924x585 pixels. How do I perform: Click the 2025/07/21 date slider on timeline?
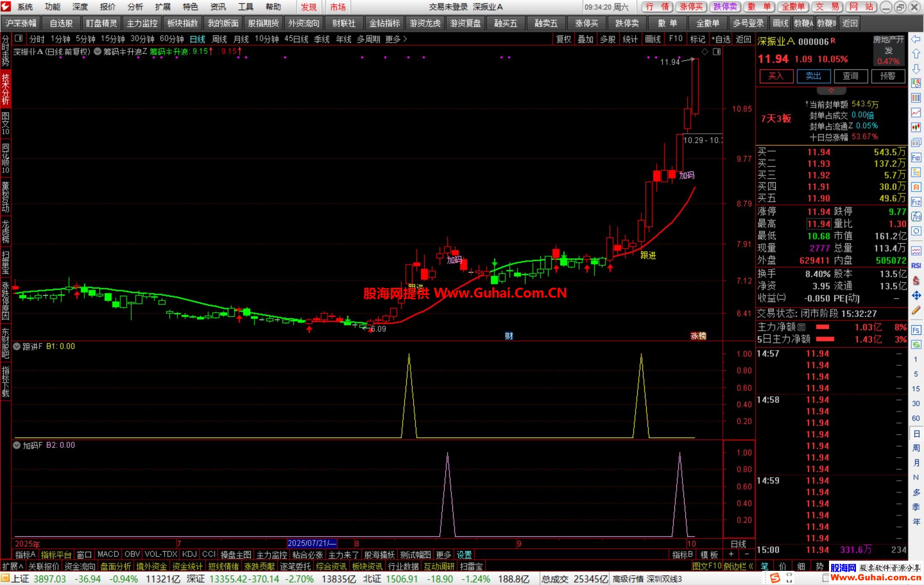click(x=312, y=544)
